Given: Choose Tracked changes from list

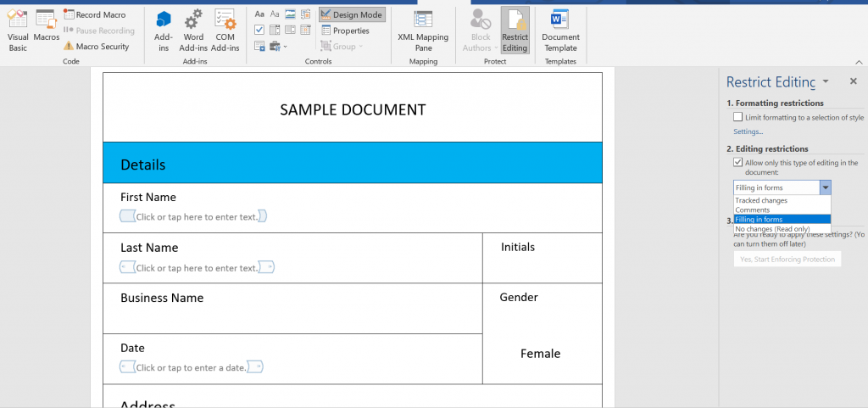Looking at the screenshot, I should pyautogui.click(x=782, y=200).
